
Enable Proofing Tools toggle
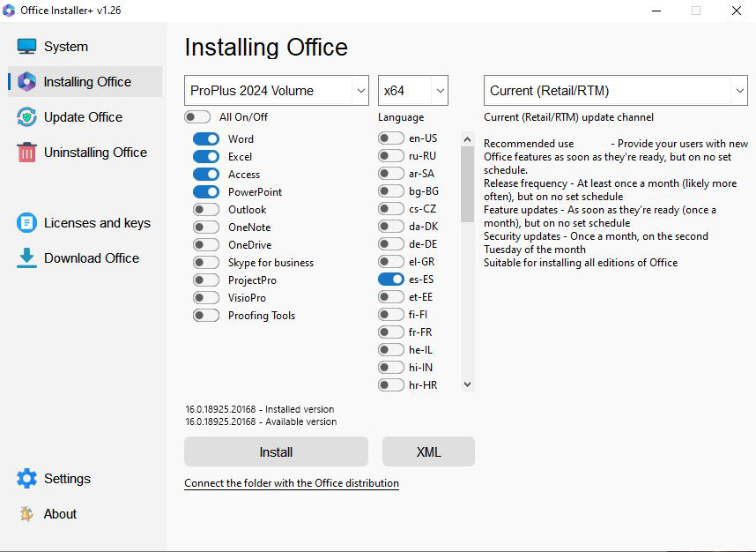206,315
